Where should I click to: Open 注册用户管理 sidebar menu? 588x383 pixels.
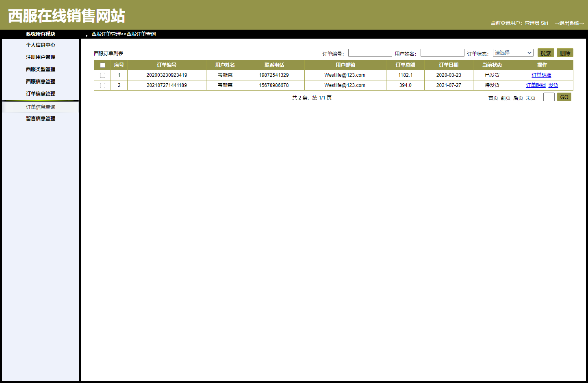coord(41,57)
